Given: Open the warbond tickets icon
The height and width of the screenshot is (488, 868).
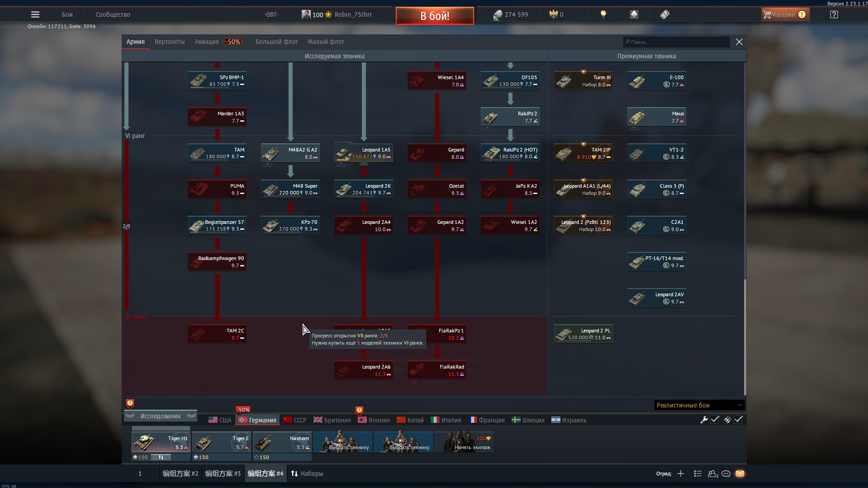Looking at the screenshot, I should pyautogui.click(x=664, y=14).
